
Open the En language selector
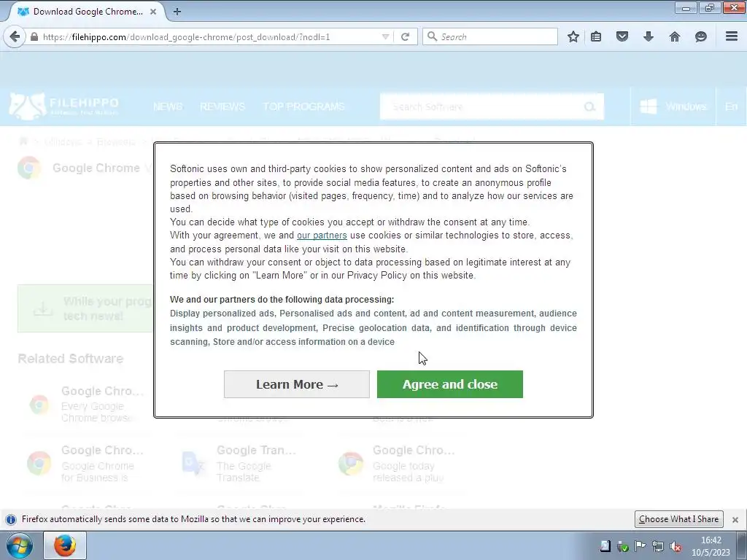point(731,106)
